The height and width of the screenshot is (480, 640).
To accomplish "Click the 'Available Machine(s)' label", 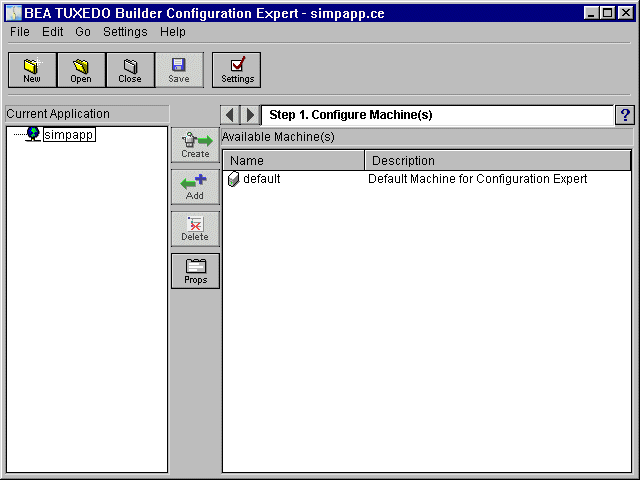I will click(x=278, y=137).
